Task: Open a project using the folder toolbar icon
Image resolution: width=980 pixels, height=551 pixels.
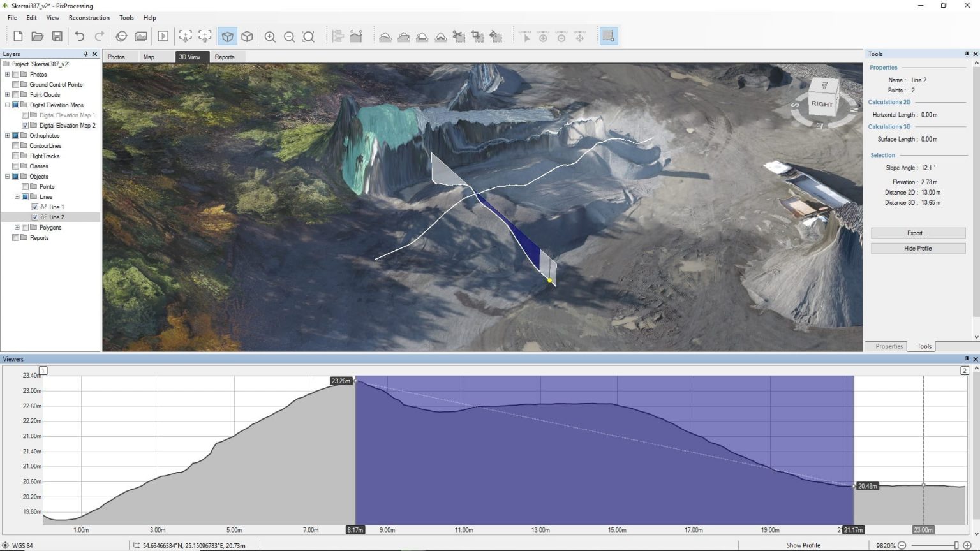Action: (x=37, y=36)
